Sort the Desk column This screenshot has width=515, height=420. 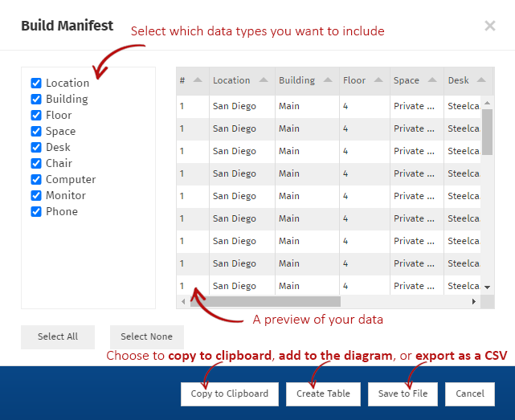tap(480, 80)
